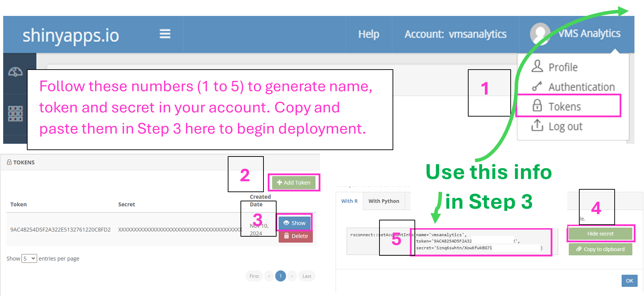
Task: Open the dashboard gauge sidebar icon
Action: [x=15, y=72]
